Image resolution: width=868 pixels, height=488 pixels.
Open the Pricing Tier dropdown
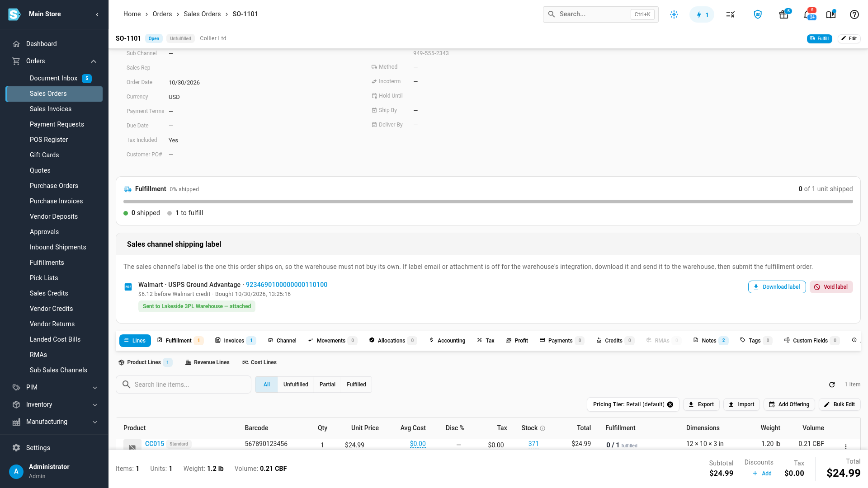pos(633,404)
